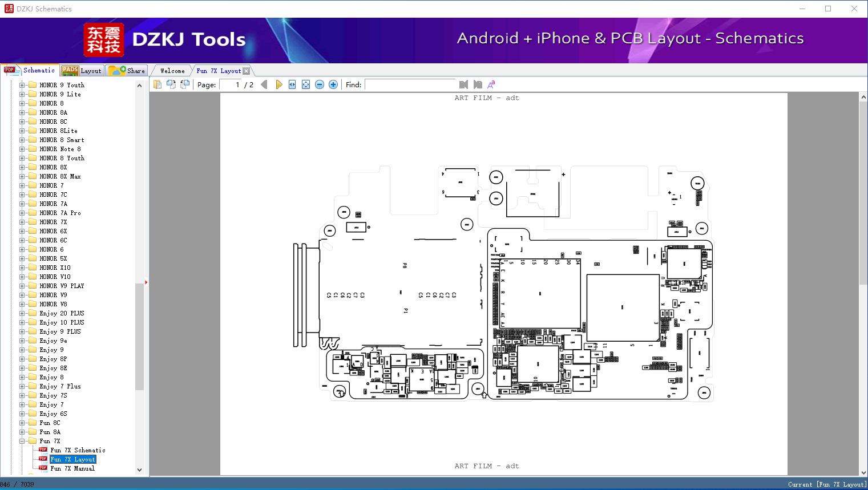Click the page number input field

pos(231,84)
